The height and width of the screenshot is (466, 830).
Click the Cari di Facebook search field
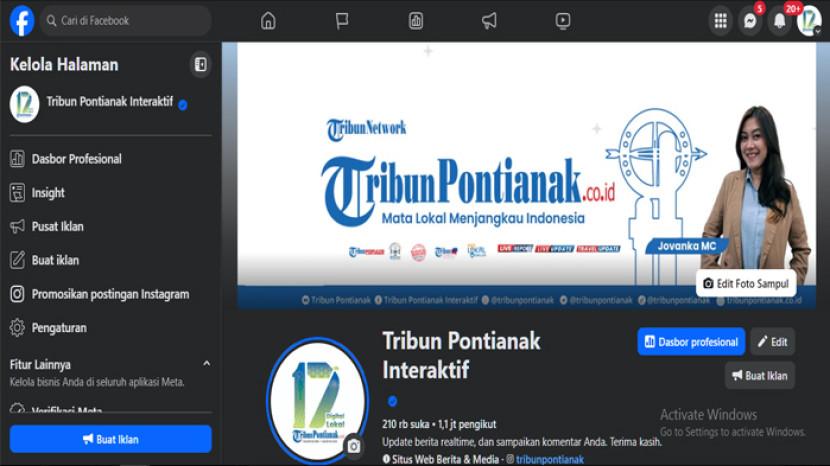click(x=128, y=20)
